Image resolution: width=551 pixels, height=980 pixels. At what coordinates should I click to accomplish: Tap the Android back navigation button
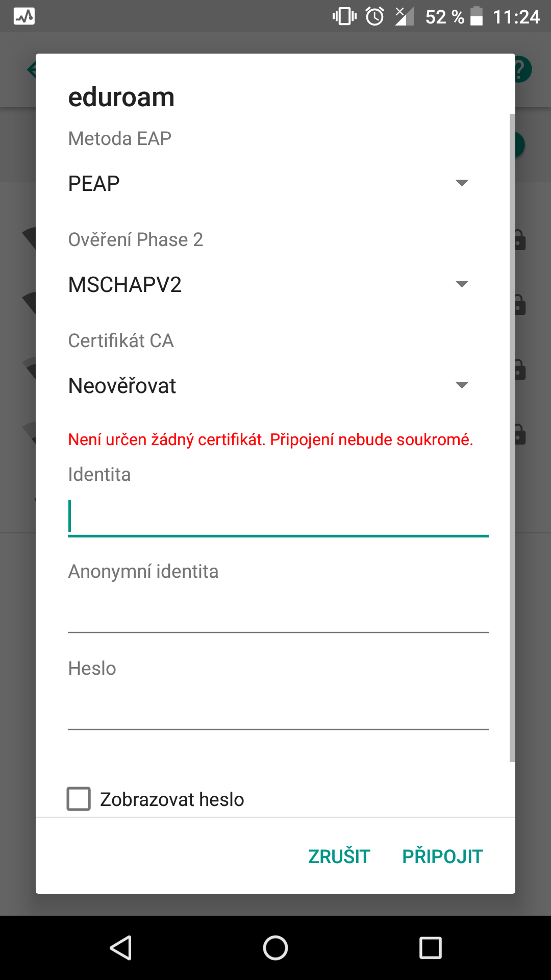pyautogui.click(x=121, y=948)
